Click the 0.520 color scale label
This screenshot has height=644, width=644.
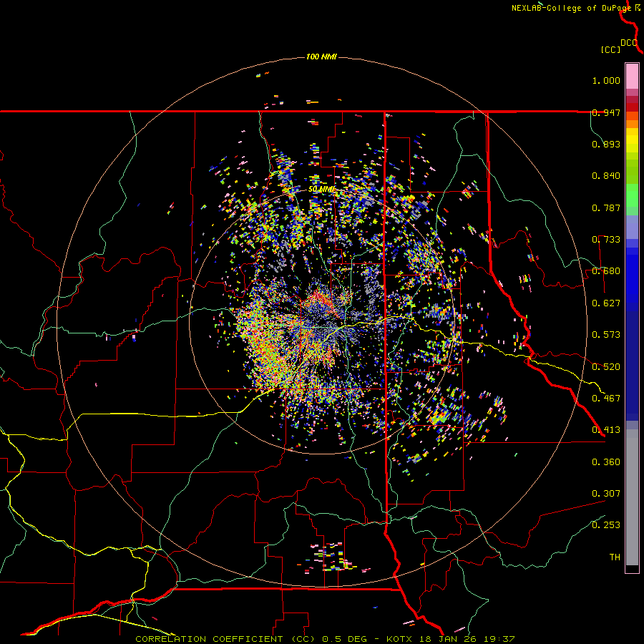(x=606, y=367)
